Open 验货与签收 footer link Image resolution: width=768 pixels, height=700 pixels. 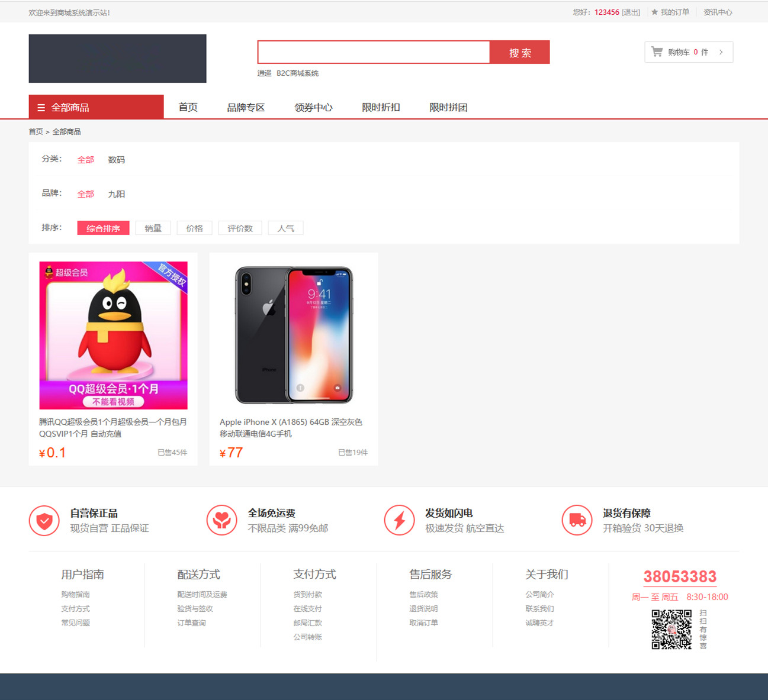195,609
